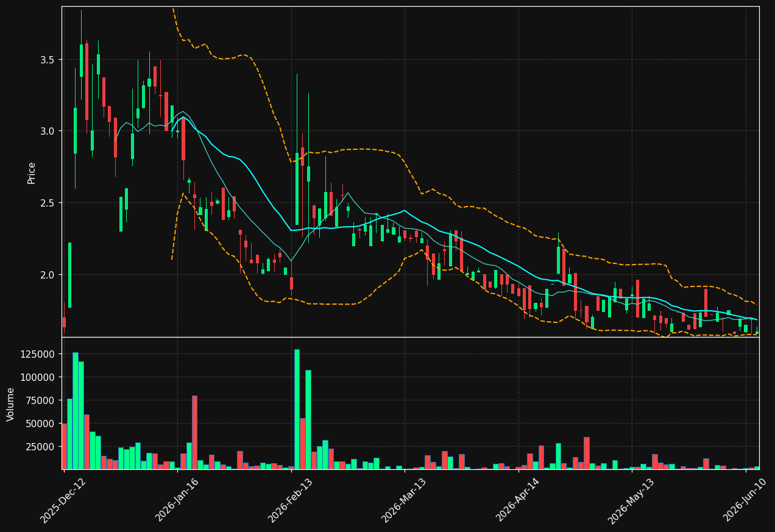Click the 75000 volume axis value
The image size is (775, 532).
pos(40,400)
